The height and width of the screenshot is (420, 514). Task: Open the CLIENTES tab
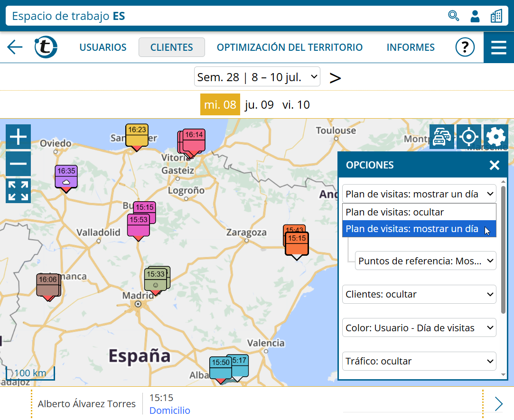click(172, 47)
